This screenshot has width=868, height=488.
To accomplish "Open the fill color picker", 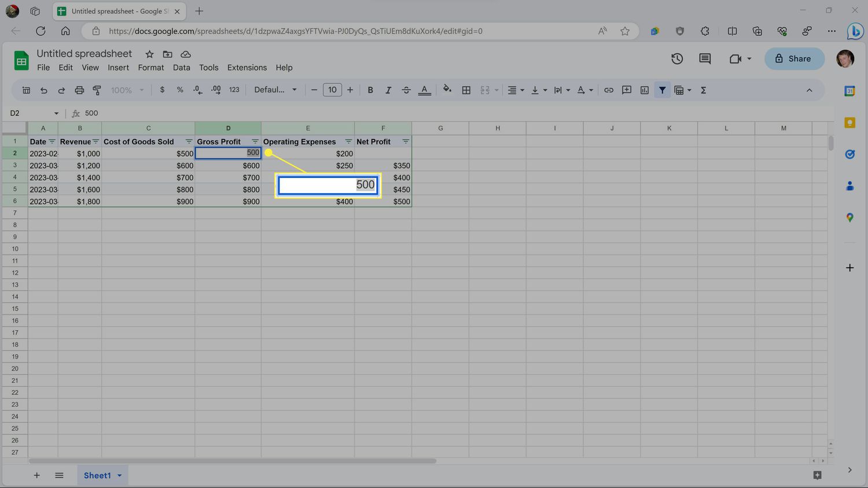I will tap(447, 90).
